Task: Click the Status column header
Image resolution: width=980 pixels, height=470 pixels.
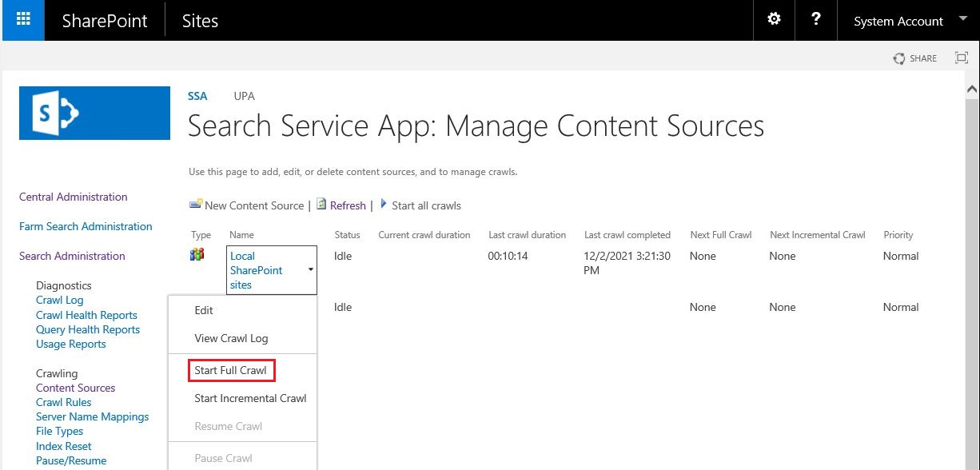Action: [x=347, y=235]
